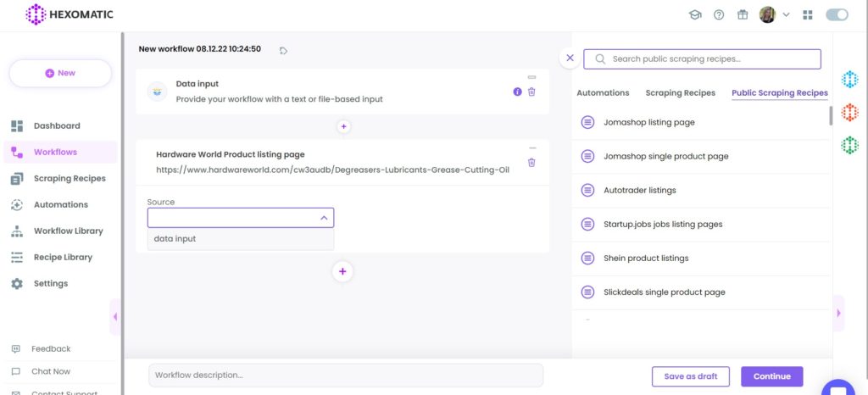Open the Feedback link
Image resolution: width=868 pixels, height=395 pixels.
pyautogui.click(x=51, y=348)
